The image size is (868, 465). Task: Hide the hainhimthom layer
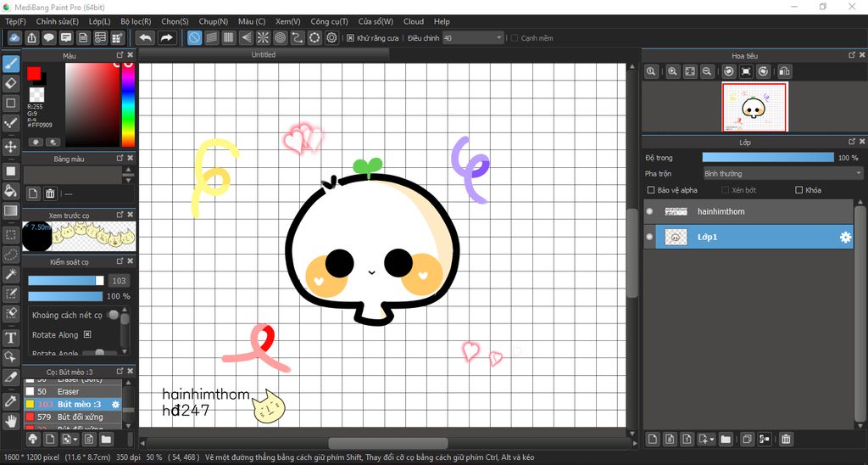[x=649, y=211]
